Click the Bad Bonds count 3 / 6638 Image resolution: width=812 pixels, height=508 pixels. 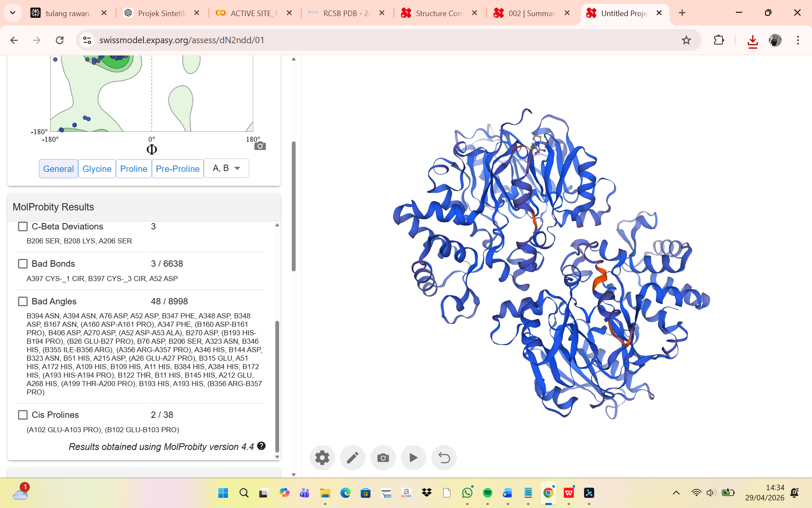167,264
